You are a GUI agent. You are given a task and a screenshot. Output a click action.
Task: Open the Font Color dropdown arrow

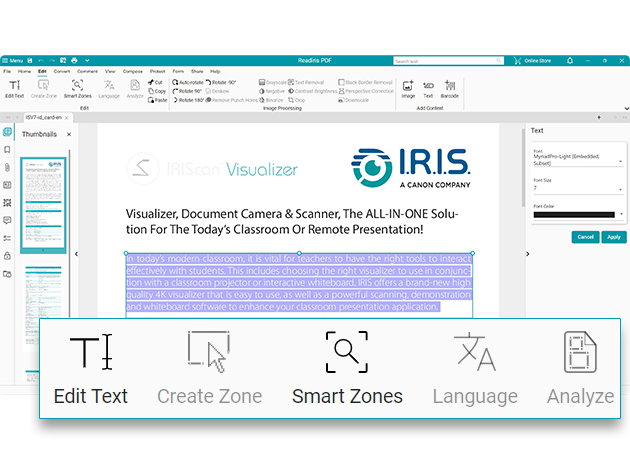(621, 214)
